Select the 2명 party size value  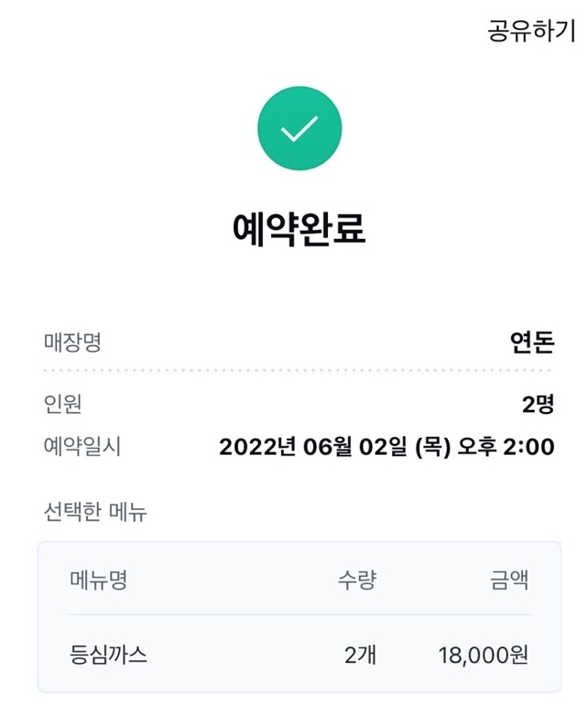click(539, 404)
